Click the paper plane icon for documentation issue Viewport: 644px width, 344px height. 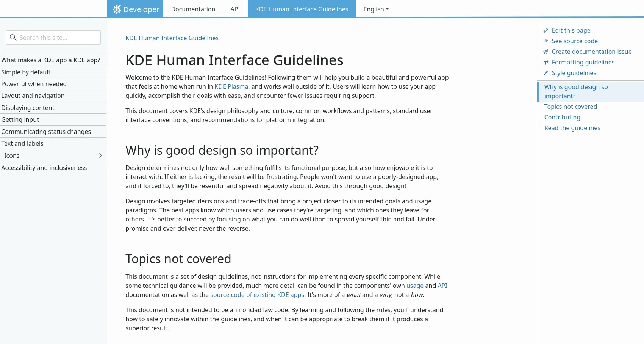[546, 52]
